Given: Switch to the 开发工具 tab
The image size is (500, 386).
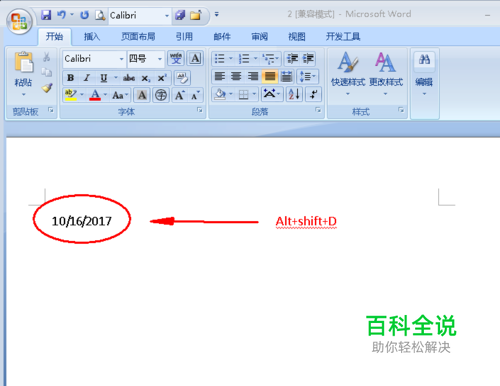Looking at the screenshot, I should pyautogui.click(x=343, y=36).
